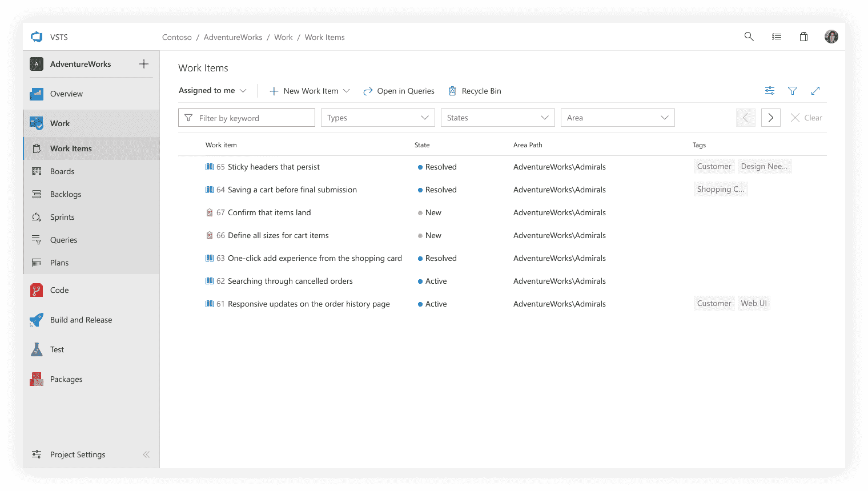Viewport: 868px width, 491px height.
Task: Expand the Area dropdown filter
Action: (617, 118)
